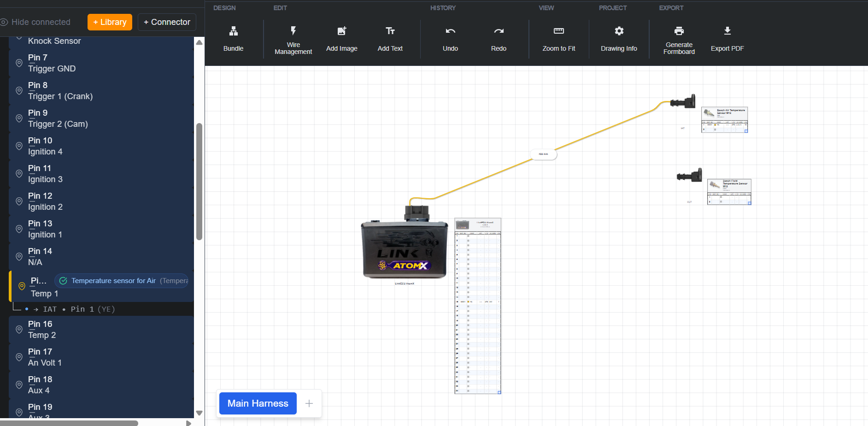Screen dimensions: 868x426
Task: Click the pin marker icon for Pin 11
Action: point(19,173)
